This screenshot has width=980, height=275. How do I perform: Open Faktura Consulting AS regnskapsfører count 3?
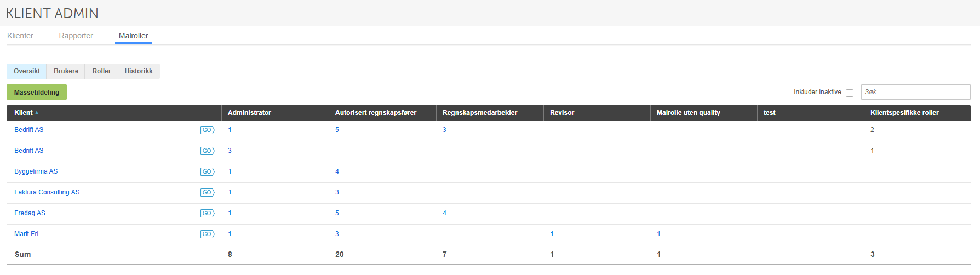coord(337,192)
